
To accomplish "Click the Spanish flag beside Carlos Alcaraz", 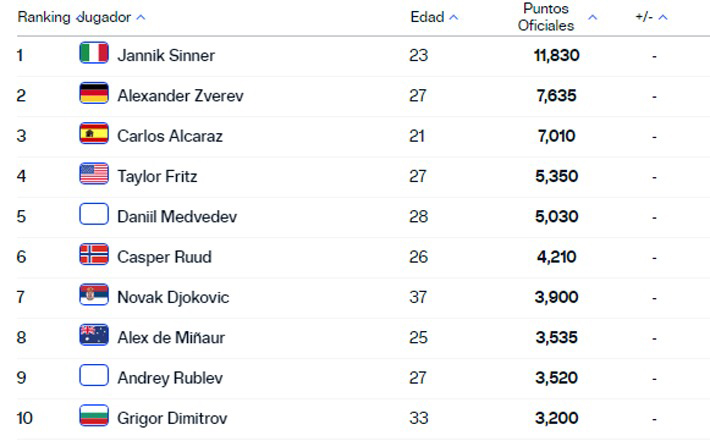I will 94,135.
